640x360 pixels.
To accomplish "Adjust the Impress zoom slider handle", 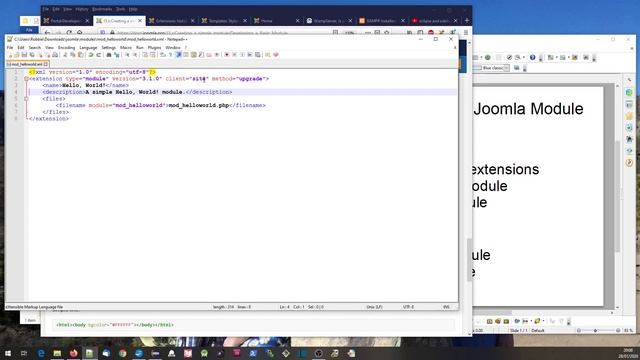I will [x=596, y=330].
